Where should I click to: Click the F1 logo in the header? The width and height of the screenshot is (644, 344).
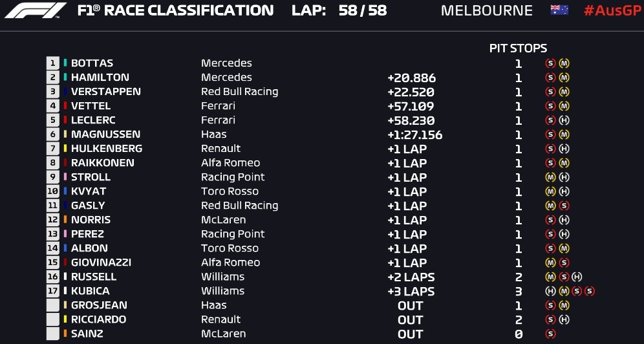[36, 10]
